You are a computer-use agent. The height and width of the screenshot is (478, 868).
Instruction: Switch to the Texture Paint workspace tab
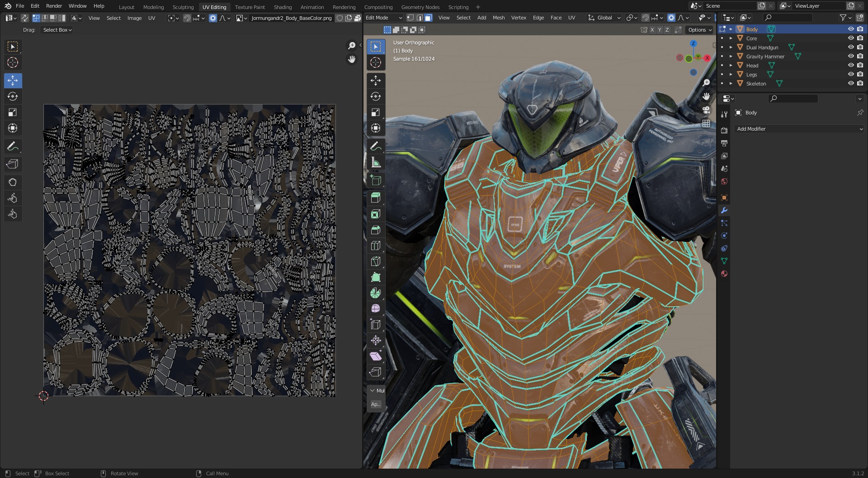(x=250, y=7)
